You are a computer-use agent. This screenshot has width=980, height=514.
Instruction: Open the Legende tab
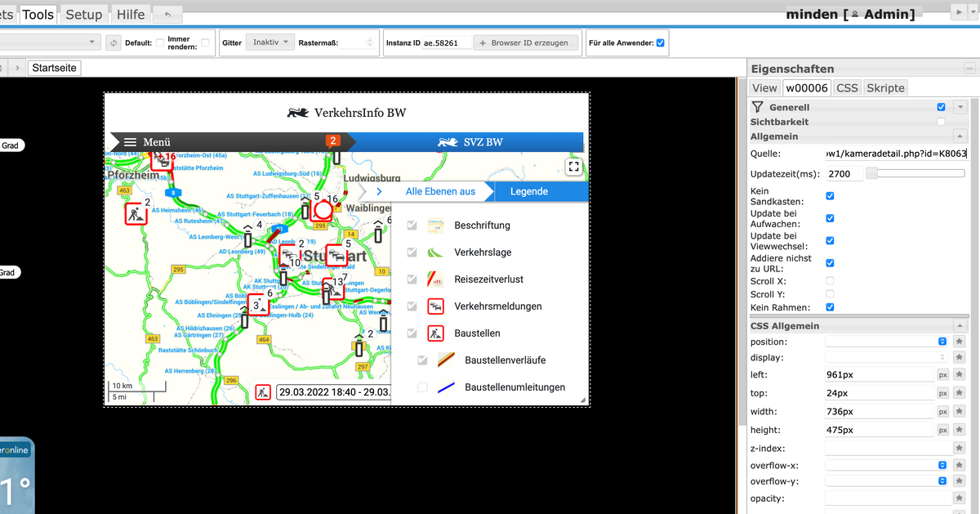coord(529,191)
